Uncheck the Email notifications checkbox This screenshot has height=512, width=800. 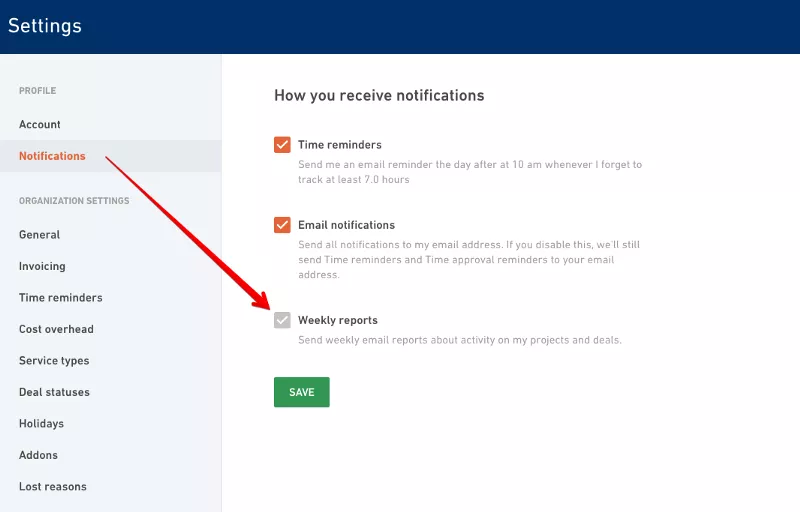click(x=282, y=225)
